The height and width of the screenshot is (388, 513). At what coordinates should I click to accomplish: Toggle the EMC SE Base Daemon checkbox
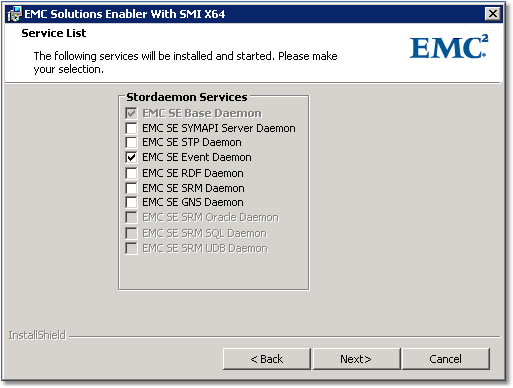coord(131,113)
